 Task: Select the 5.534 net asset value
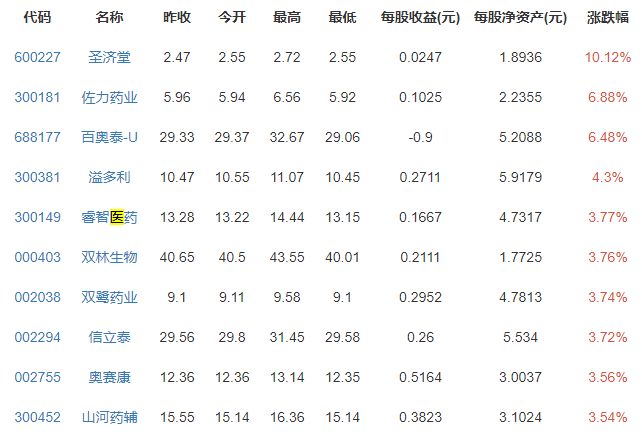click(520, 337)
